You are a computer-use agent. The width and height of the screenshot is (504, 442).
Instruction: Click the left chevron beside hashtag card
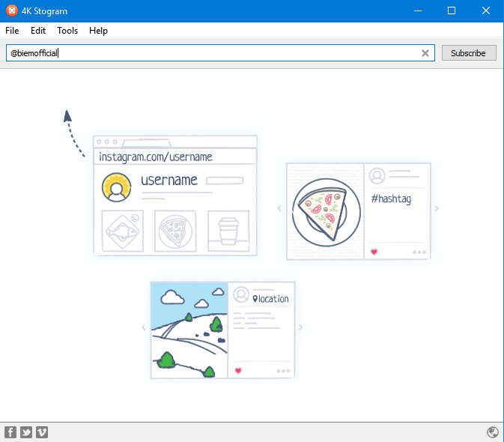click(279, 208)
